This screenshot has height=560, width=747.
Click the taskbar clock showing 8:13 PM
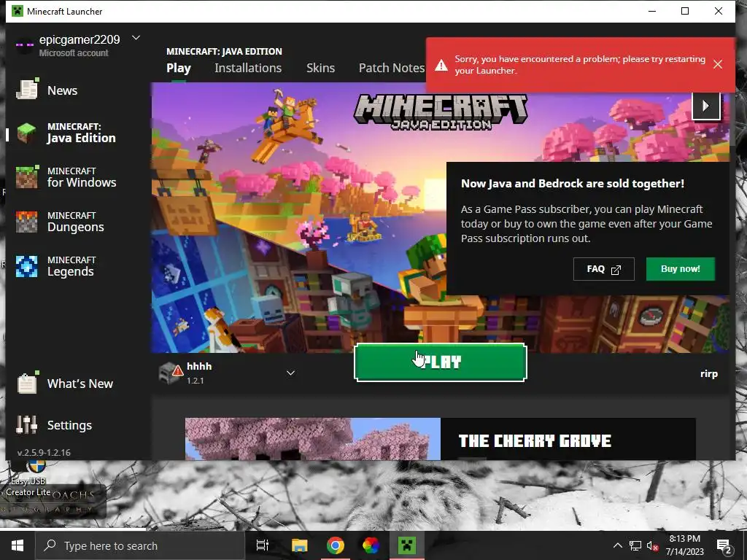[x=684, y=545]
